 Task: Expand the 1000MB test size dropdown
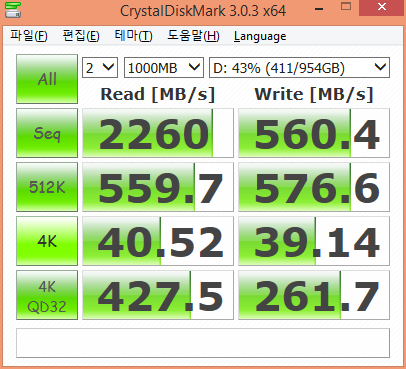pyautogui.click(x=164, y=68)
